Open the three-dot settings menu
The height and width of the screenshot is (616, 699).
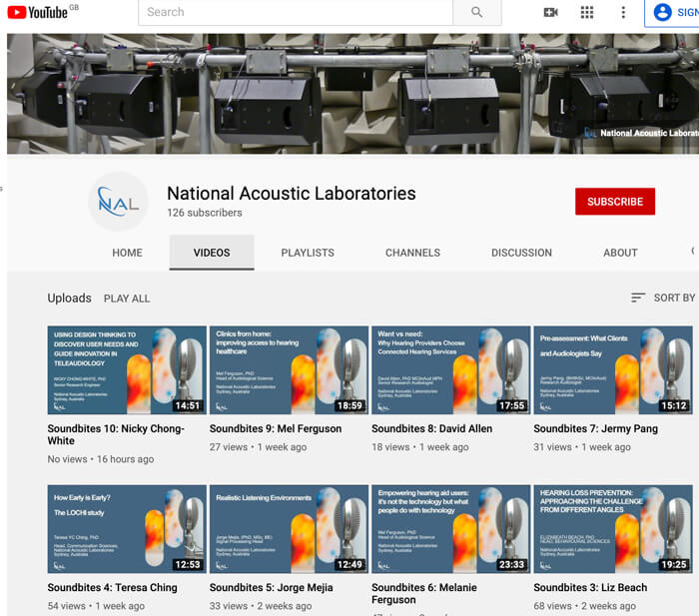tap(623, 12)
